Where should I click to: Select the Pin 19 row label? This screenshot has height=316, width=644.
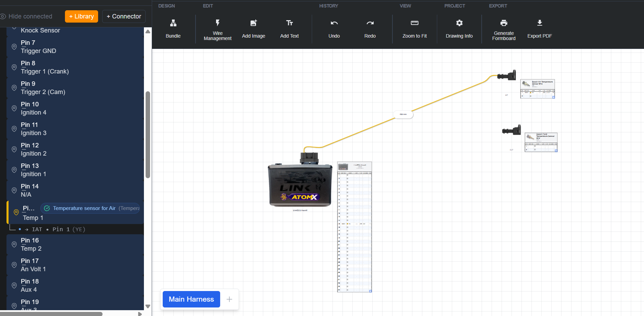[x=30, y=302]
